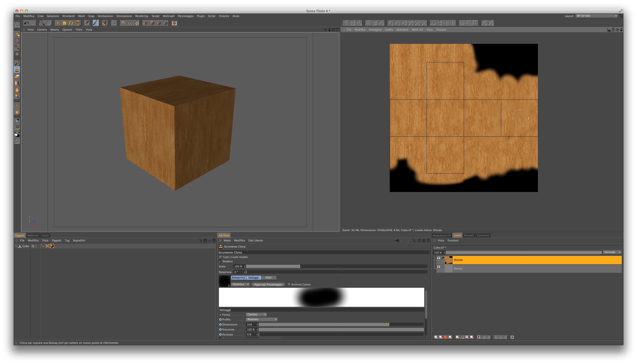Click the Undo arrow icon
Screen dimensions: 637x364
pos(26,23)
